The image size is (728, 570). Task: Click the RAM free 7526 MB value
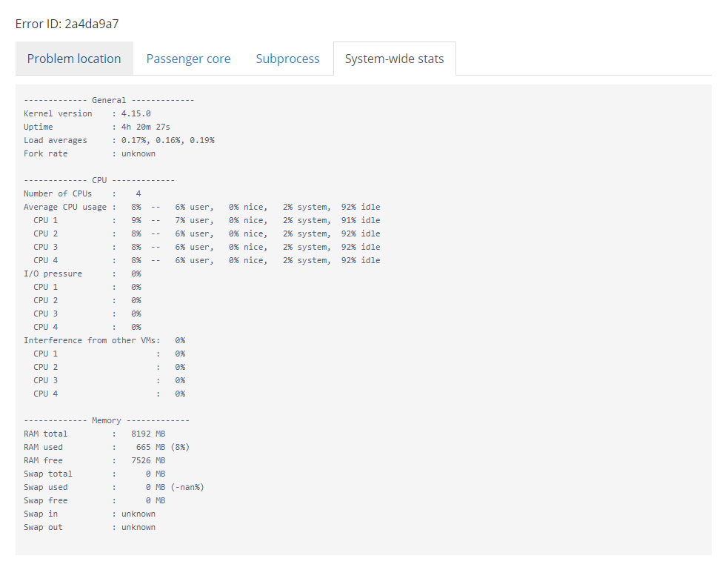tap(148, 461)
